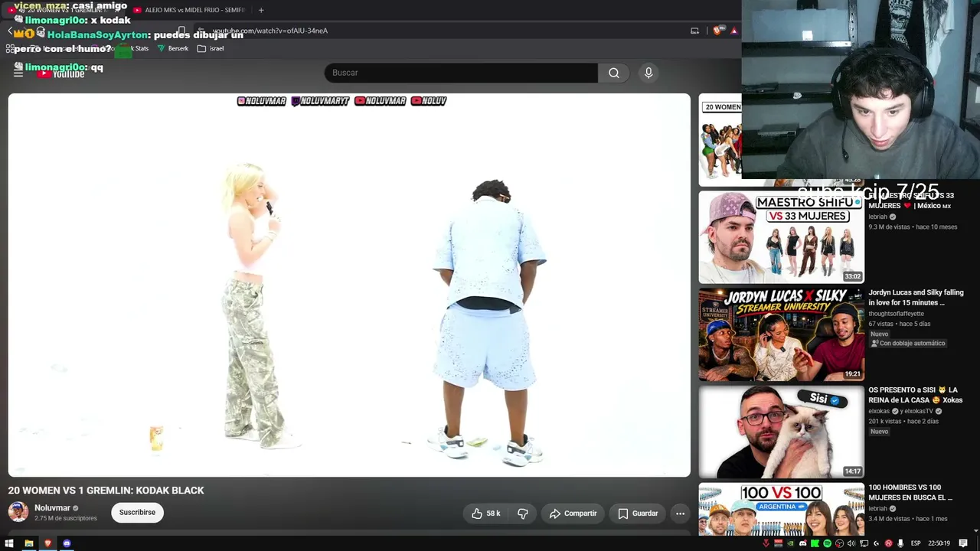Open the Maestro Shifu vs 33 Mujeres thumbnail
This screenshot has width=980, height=551.
tap(781, 237)
